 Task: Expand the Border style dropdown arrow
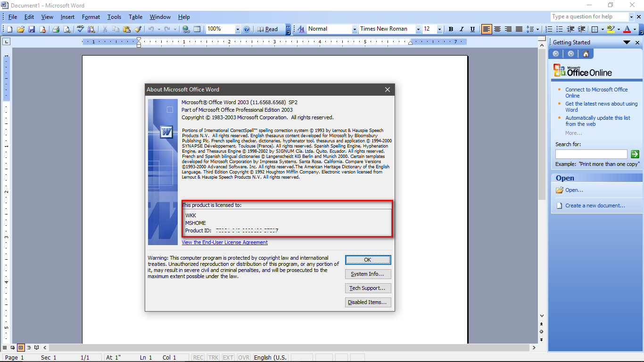(603, 29)
